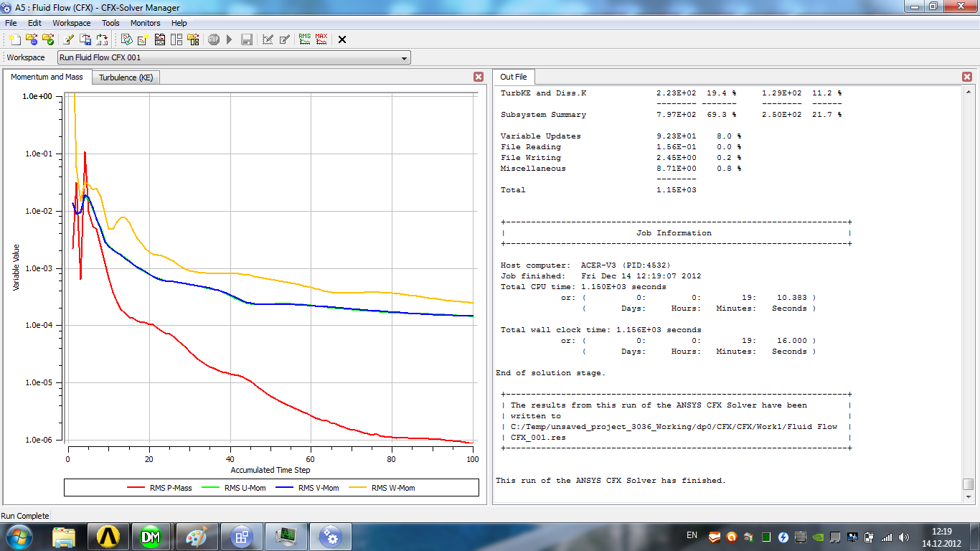
Task: Open Paint palette taskbar icon
Action: (x=195, y=537)
